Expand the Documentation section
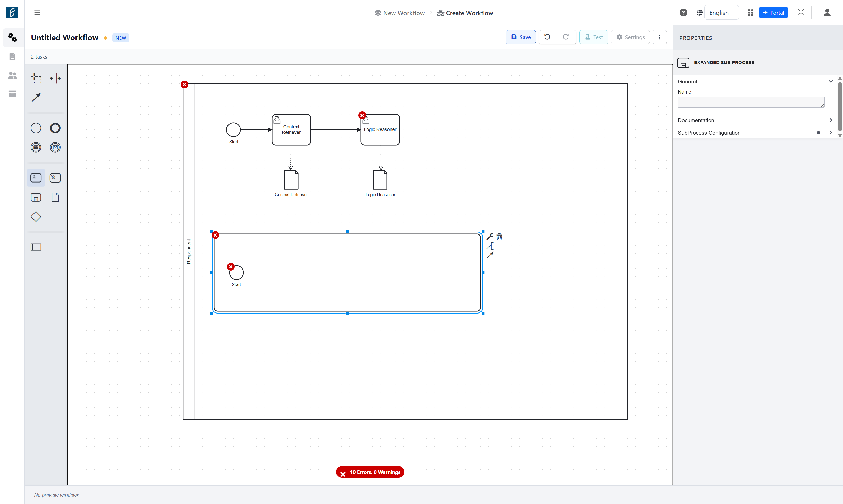The height and width of the screenshot is (504, 843). [x=755, y=120]
